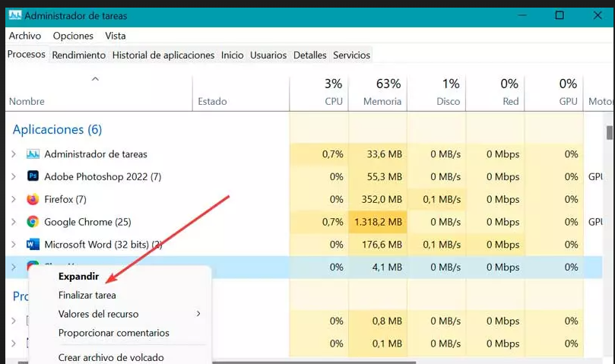The width and height of the screenshot is (615, 364).
Task: Click the Microsoft Word icon
Action: (33, 245)
